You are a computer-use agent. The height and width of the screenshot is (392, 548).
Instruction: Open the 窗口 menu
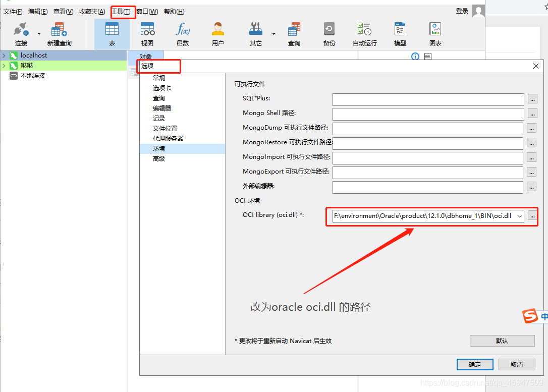[x=147, y=12]
